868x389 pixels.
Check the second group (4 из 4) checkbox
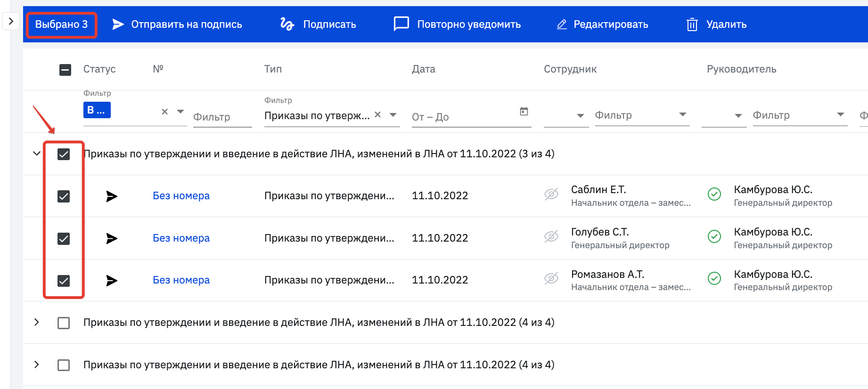[x=64, y=323]
